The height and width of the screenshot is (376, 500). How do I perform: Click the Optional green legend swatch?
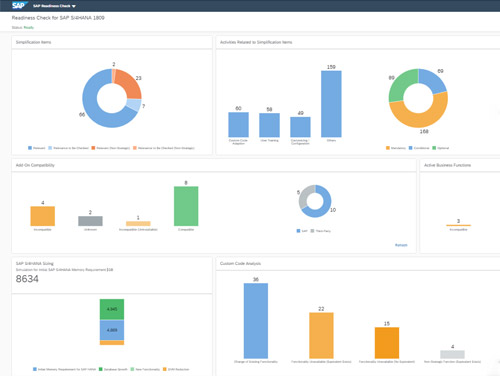click(434, 148)
